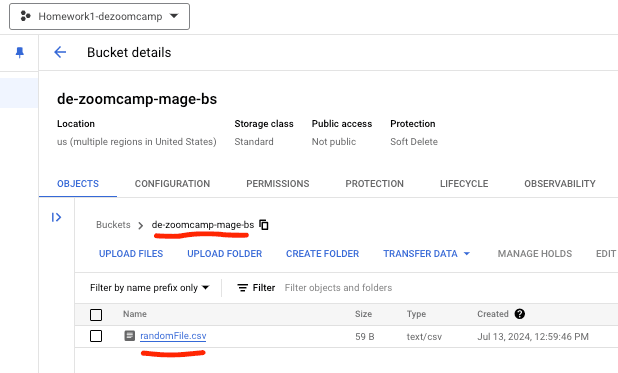Screen dimensions: 618x373
Task: Click the Buckets breadcrumb link
Action: (x=113, y=225)
